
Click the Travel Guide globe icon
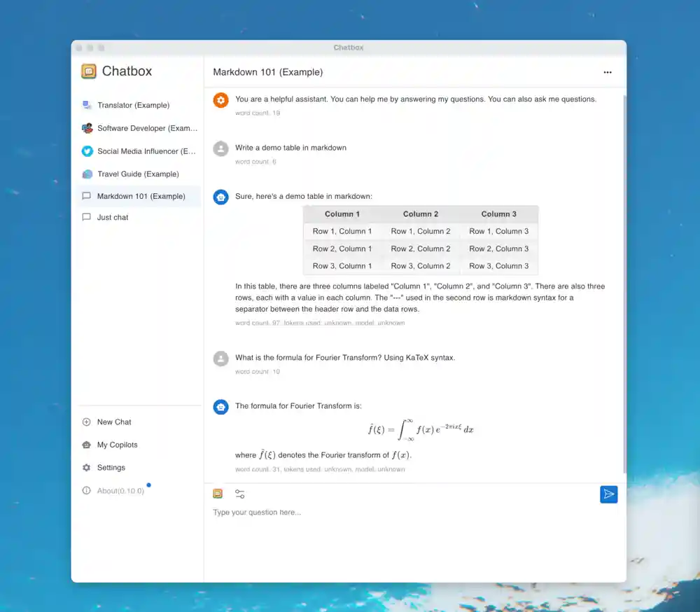coord(87,174)
